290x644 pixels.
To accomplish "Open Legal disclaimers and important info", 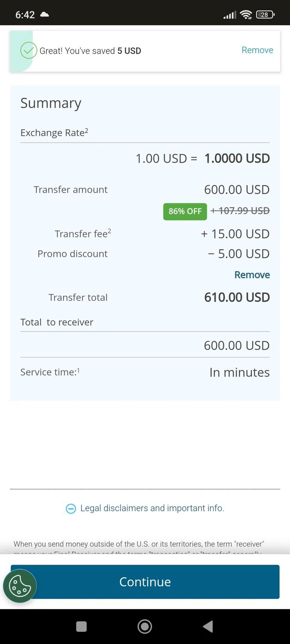I will (152, 508).
